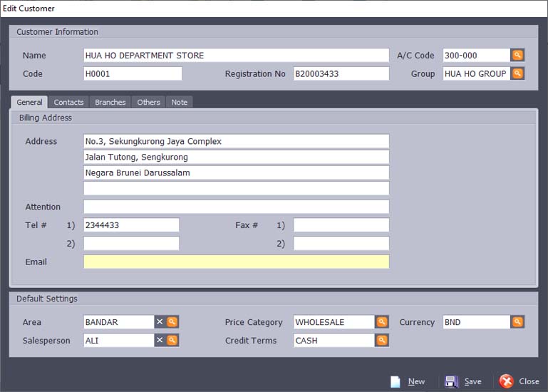
Task: Save the customer record
Action: pos(463,381)
